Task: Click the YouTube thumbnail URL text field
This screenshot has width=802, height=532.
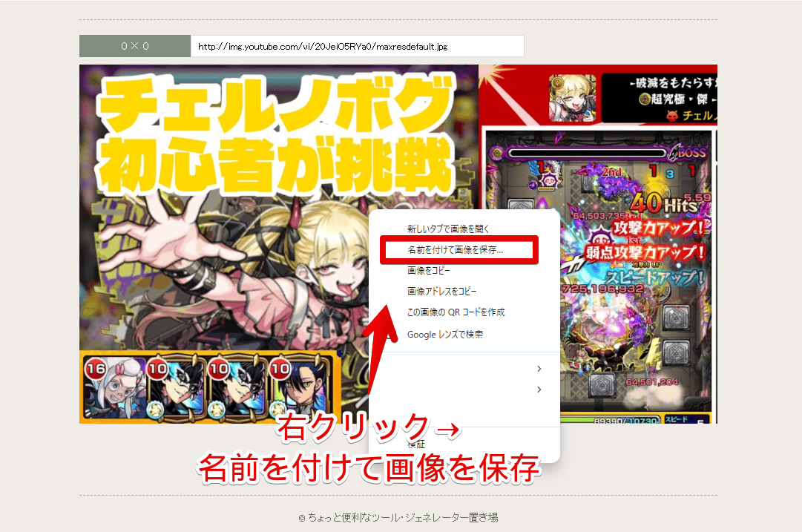Action: click(357, 46)
